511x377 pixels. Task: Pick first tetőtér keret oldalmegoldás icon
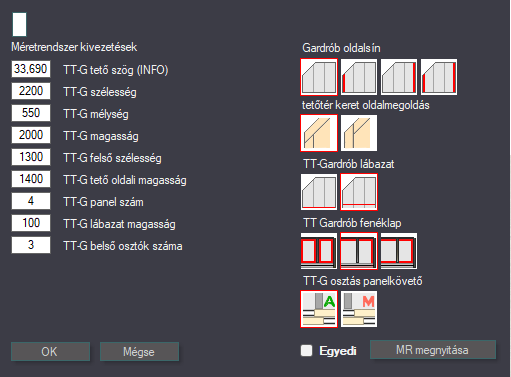(319, 133)
